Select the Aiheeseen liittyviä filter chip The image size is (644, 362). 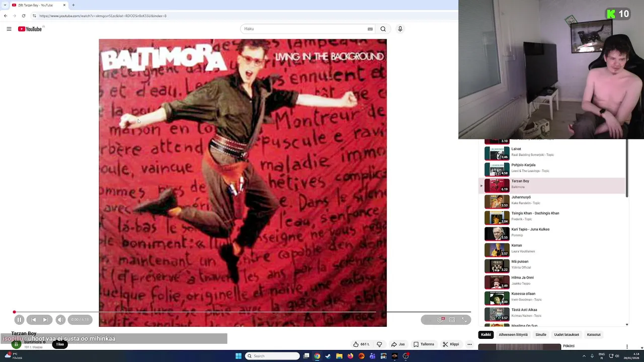(x=513, y=335)
